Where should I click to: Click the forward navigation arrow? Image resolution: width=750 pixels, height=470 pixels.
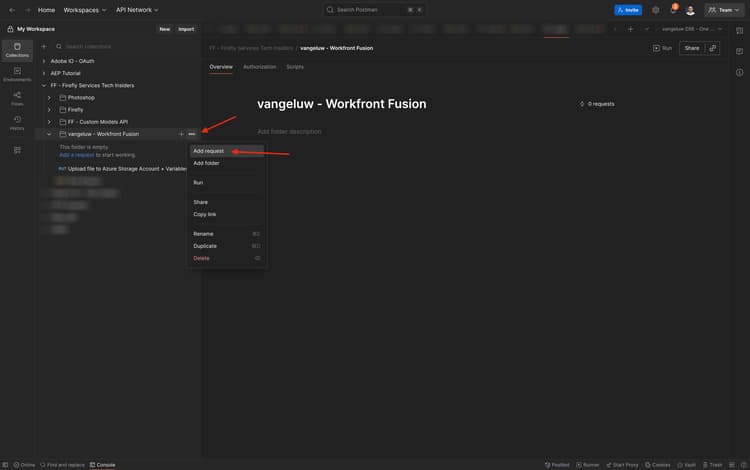coord(27,10)
